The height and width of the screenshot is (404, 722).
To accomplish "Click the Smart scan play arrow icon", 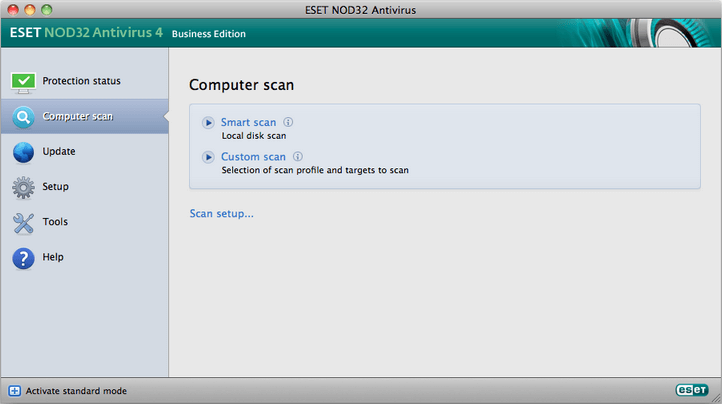I will coord(208,123).
